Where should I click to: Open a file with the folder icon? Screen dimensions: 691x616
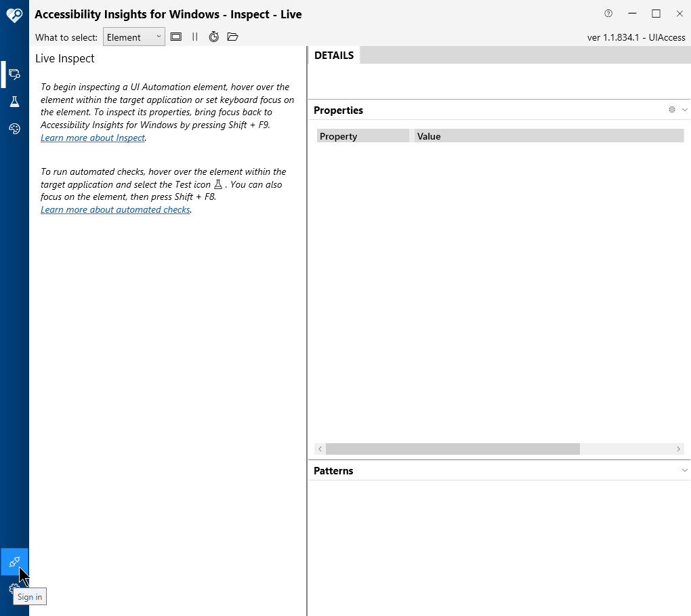click(x=232, y=37)
